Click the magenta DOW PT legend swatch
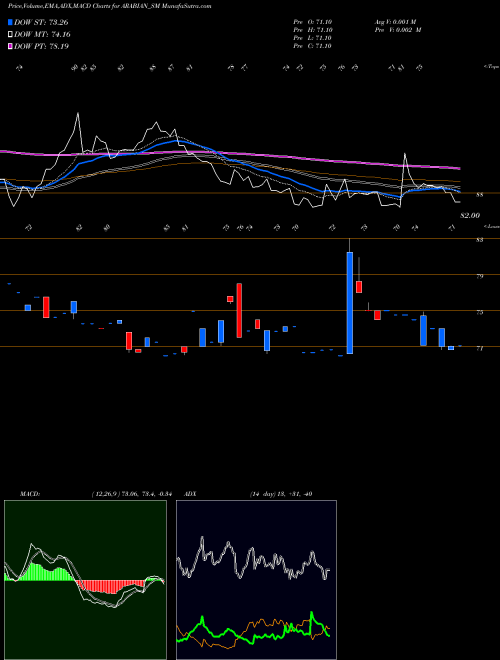The height and width of the screenshot is (660, 500). [x=10, y=46]
